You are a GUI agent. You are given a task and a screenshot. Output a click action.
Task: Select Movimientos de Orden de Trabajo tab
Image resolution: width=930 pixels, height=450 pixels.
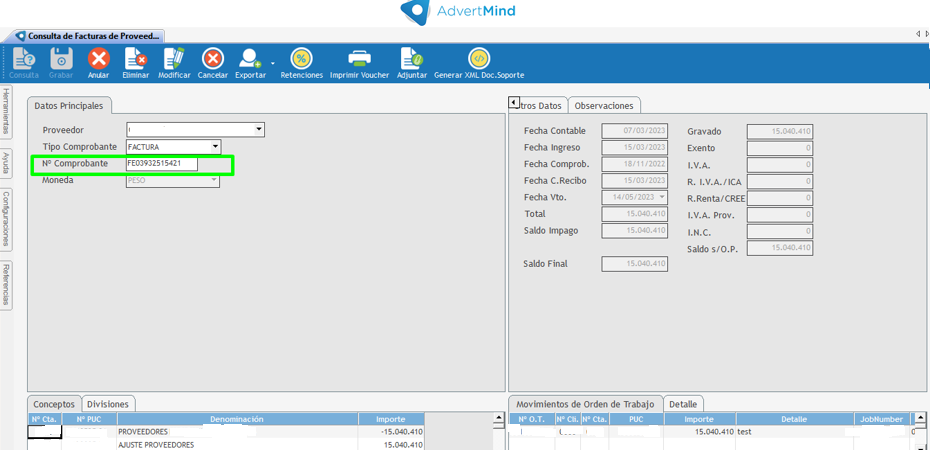pos(585,404)
